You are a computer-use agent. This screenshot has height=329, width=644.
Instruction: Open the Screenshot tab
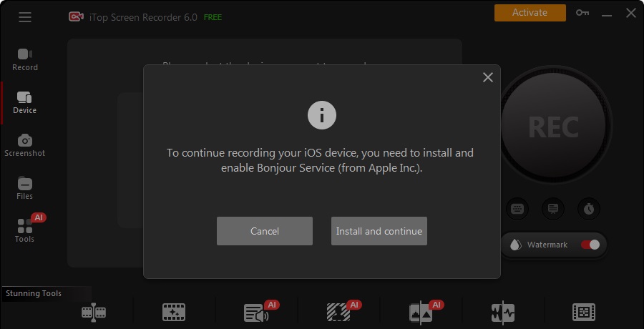pyautogui.click(x=24, y=145)
